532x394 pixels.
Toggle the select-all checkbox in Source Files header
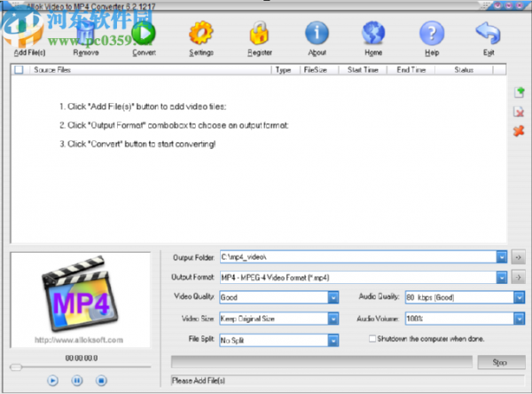(x=19, y=69)
